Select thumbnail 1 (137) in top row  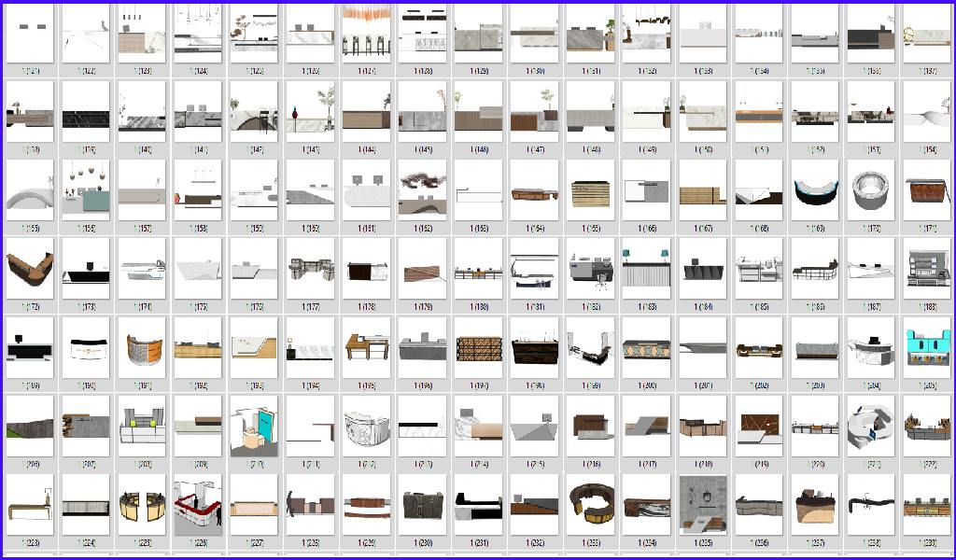pos(927,34)
